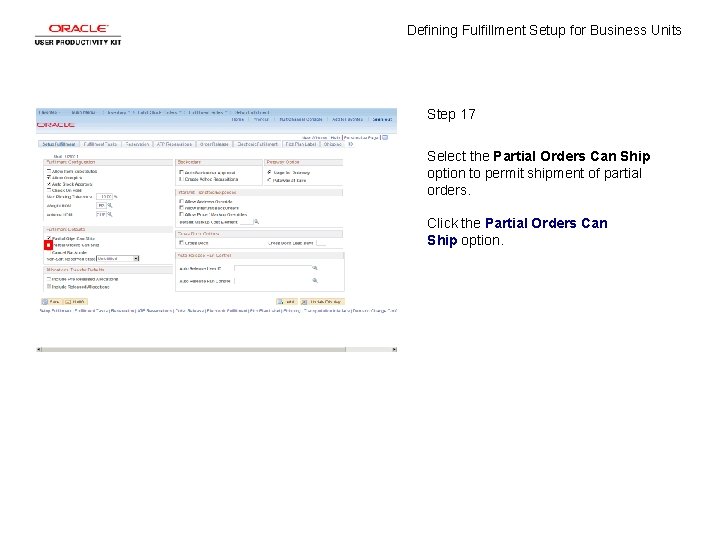This screenshot has height=540, width=720.
Task: Open the Main Menu navigation dropdown
Action: [x=84, y=112]
